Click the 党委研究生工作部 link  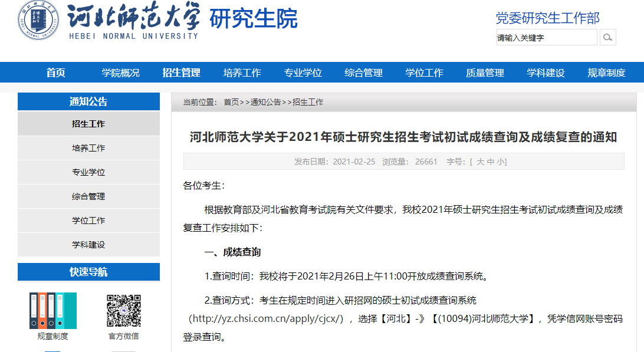click(547, 18)
